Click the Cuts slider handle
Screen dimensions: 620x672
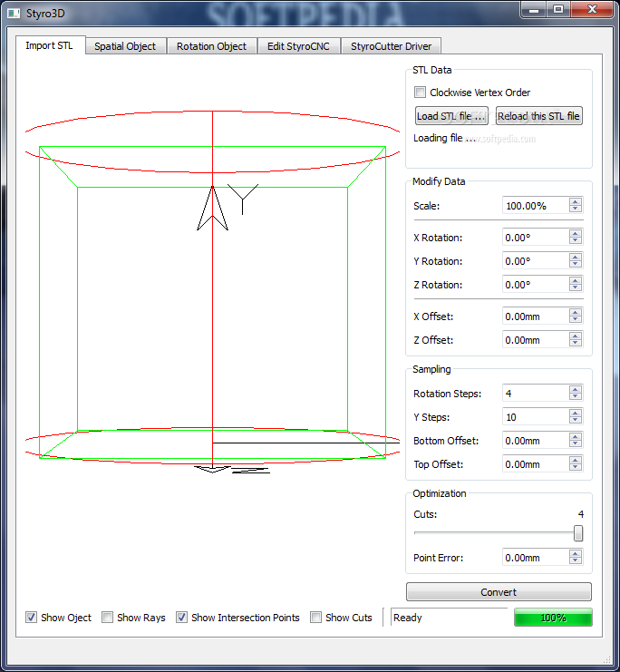[x=578, y=533]
